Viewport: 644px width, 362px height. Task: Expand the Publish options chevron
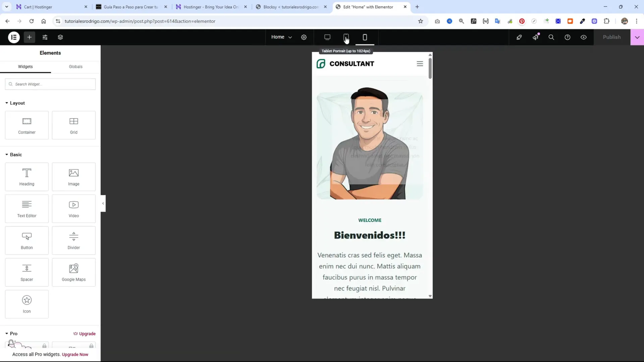[x=637, y=37]
